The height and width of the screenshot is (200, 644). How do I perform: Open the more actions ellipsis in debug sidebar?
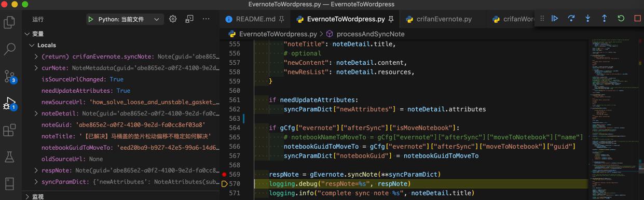206,19
